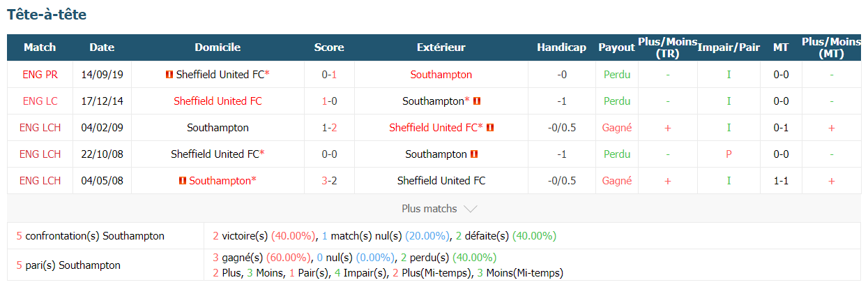
Task: Click red card icon after Sheffield United FC 04/02/09
Action: pyautogui.click(x=490, y=128)
